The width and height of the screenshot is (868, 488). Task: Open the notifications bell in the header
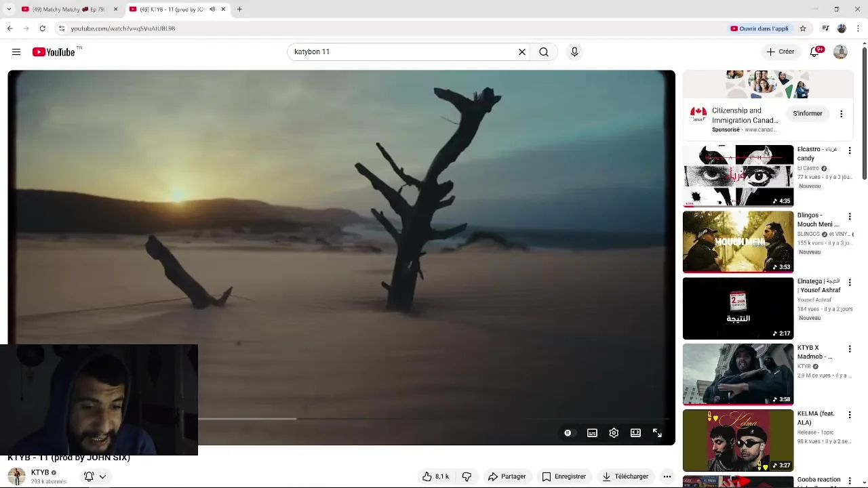816,52
